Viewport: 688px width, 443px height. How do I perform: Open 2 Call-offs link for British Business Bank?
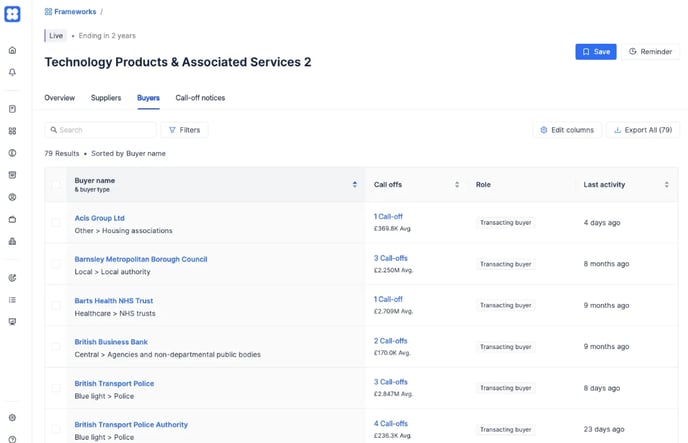tap(391, 341)
